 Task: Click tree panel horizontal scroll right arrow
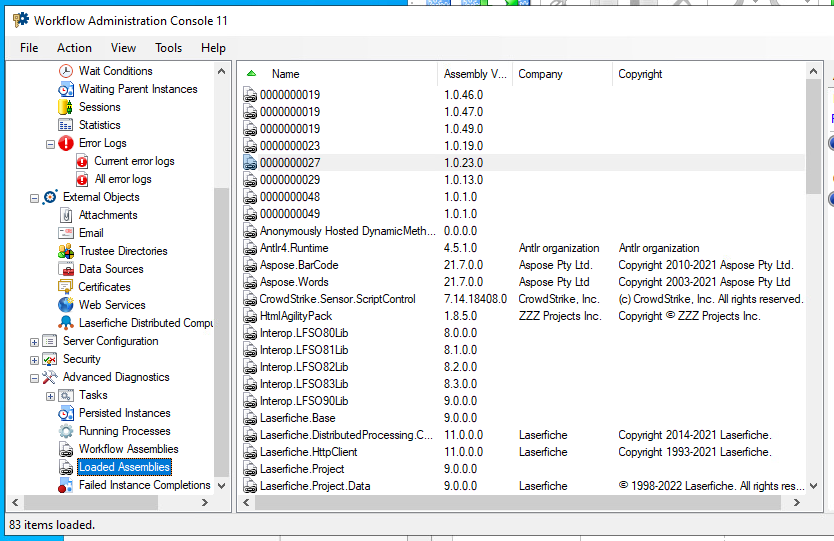(205, 502)
